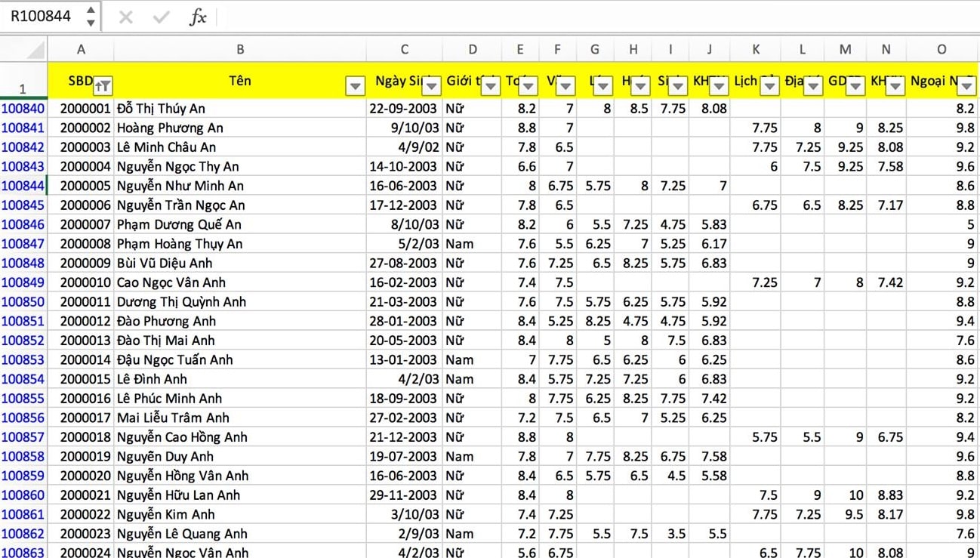
Task: Select column B header
Action: [x=240, y=50]
